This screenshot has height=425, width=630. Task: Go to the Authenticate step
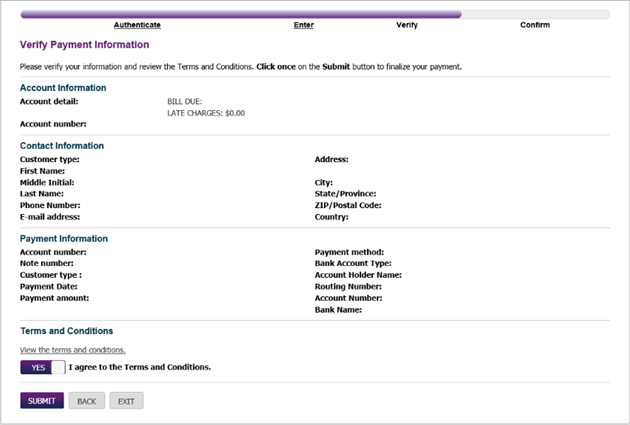pos(137,24)
